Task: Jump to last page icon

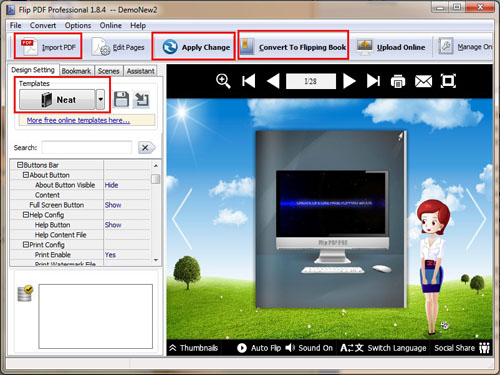Action: tap(373, 81)
